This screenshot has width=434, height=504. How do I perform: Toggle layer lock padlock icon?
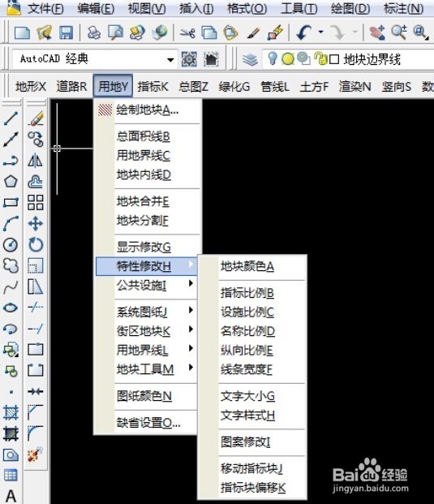[x=320, y=58]
